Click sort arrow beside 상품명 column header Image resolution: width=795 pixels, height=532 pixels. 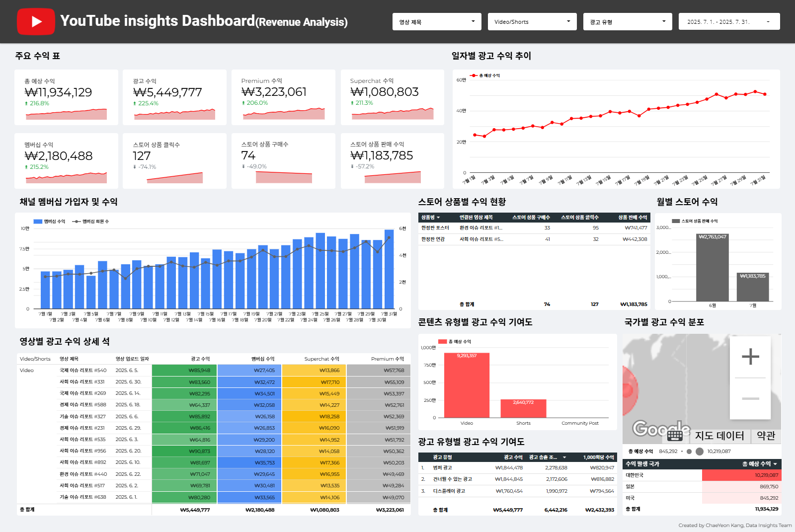[x=438, y=218]
